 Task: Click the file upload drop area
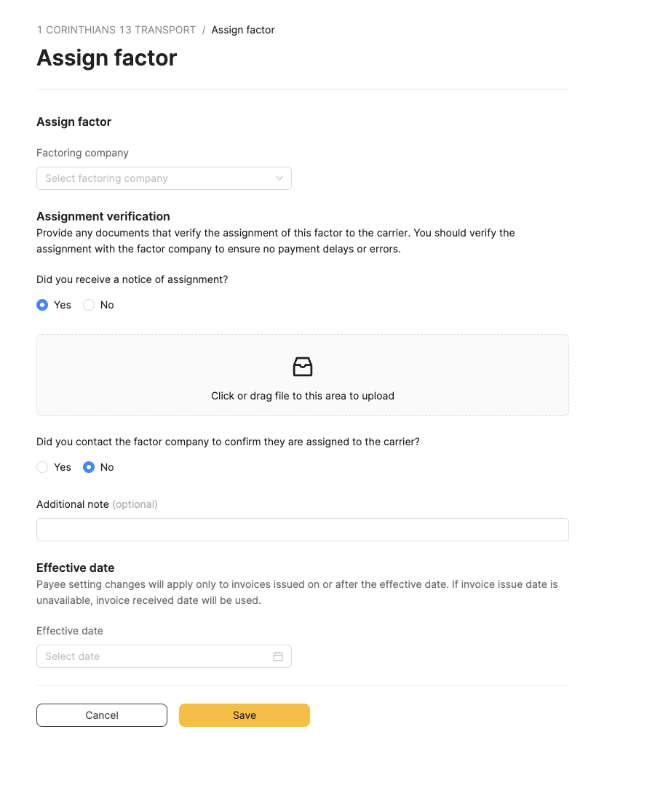(x=303, y=375)
